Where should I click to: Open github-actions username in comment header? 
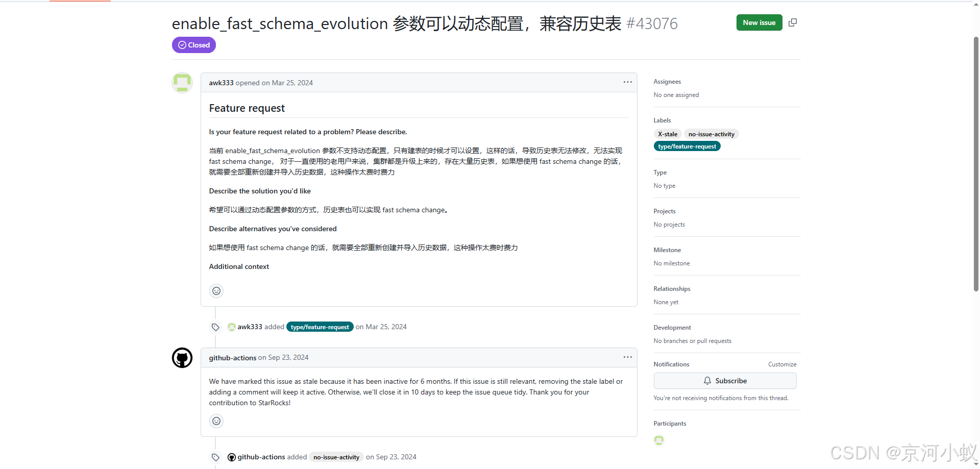click(232, 358)
